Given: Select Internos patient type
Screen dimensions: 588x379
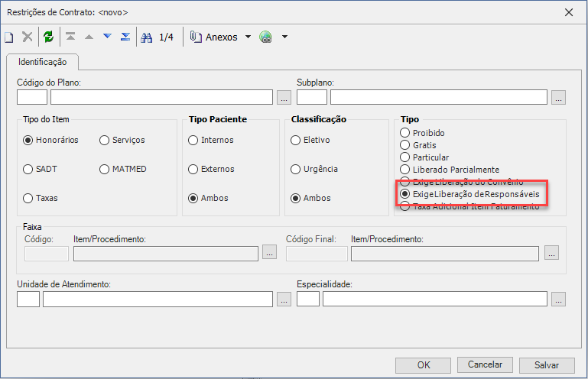Looking at the screenshot, I should pyautogui.click(x=211, y=140).
